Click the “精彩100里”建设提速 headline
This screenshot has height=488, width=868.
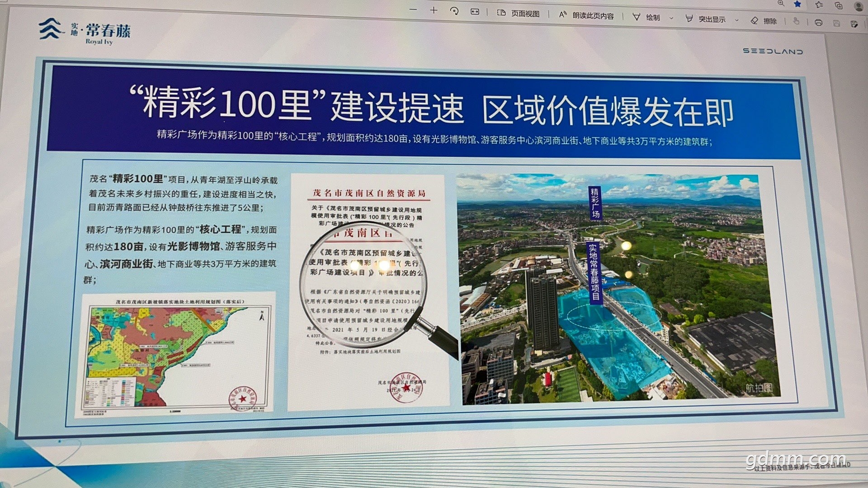click(x=297, y=105)
